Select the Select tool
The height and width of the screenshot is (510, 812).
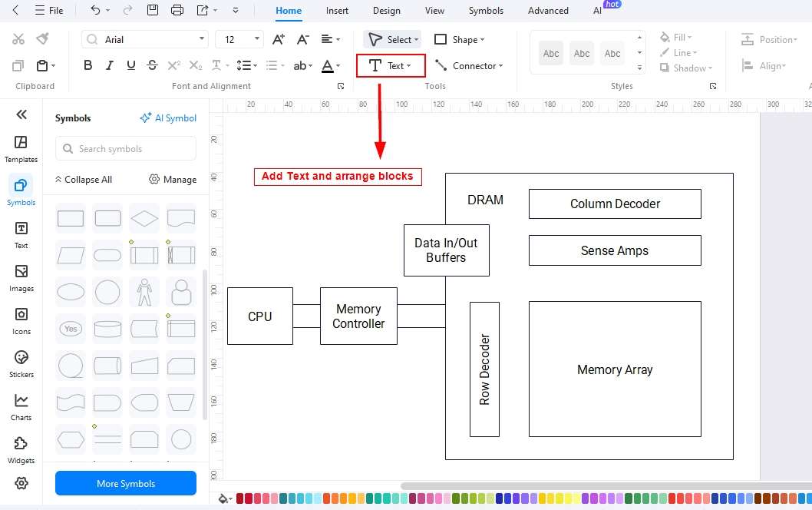pyautogui.click(x=392, y=39)
